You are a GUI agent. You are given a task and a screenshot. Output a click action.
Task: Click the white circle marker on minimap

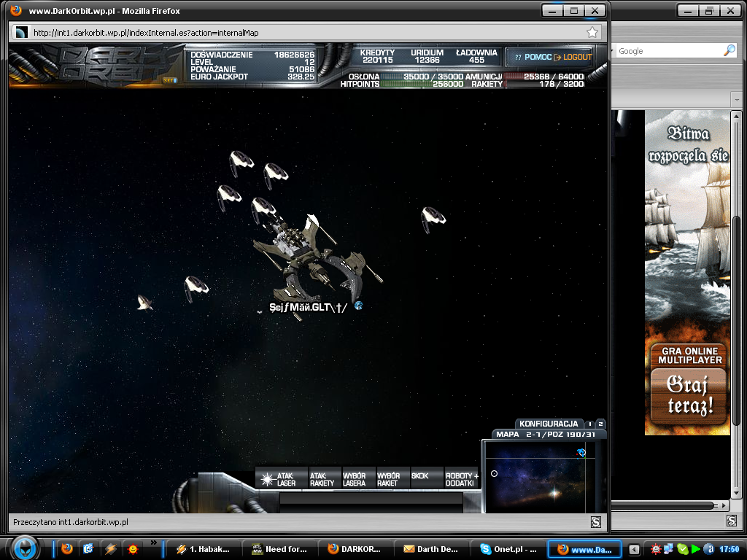pos(494,473)
